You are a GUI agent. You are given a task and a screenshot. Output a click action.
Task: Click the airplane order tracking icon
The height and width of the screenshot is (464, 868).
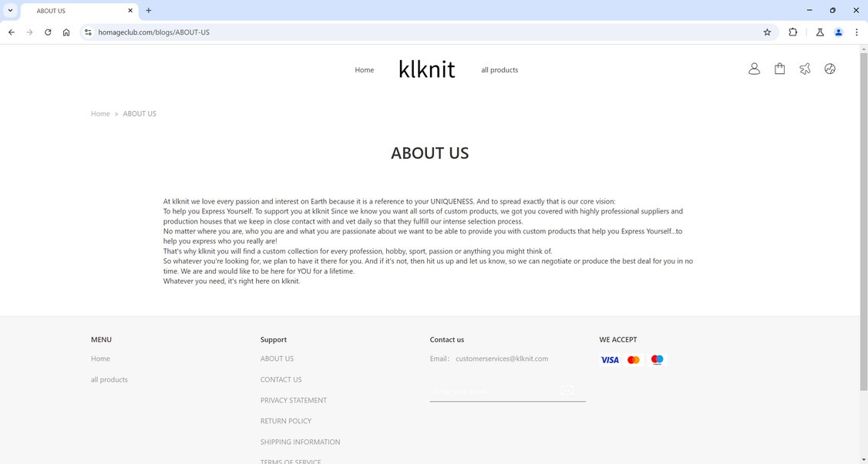[805, 69]
